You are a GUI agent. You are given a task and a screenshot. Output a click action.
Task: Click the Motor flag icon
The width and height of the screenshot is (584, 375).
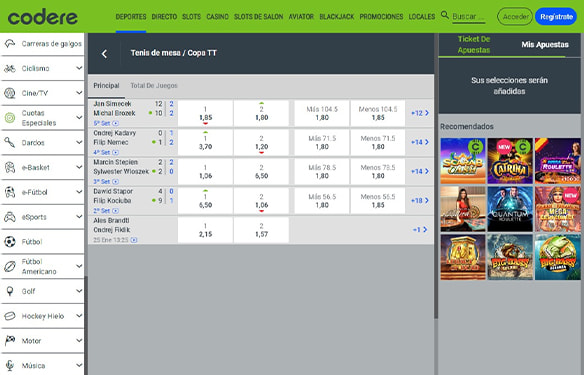click(x=10, y=341)
